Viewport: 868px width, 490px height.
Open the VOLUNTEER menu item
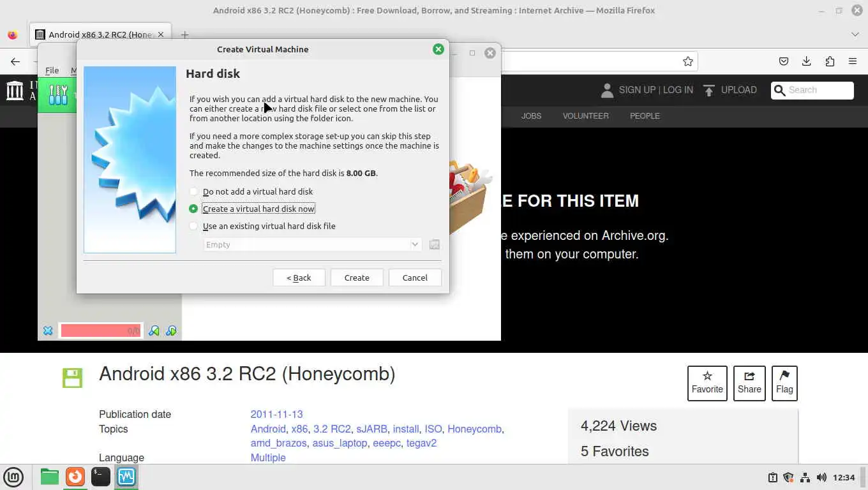(x=585, y=116)
